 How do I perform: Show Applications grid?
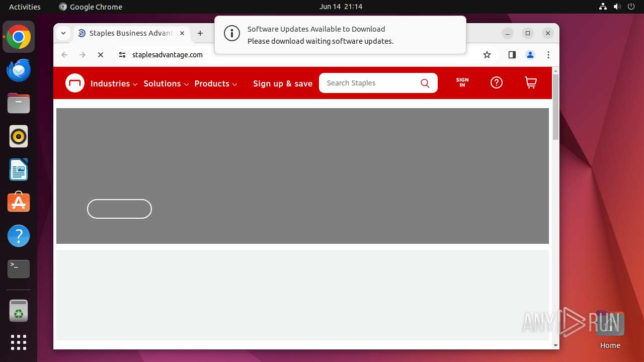point(19,342)
